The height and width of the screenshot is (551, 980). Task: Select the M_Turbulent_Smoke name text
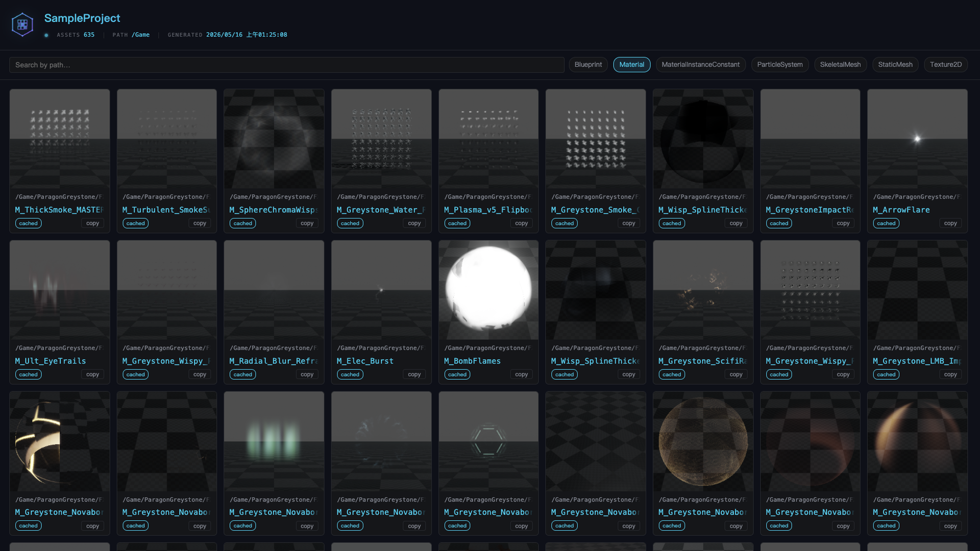[166, 210]
